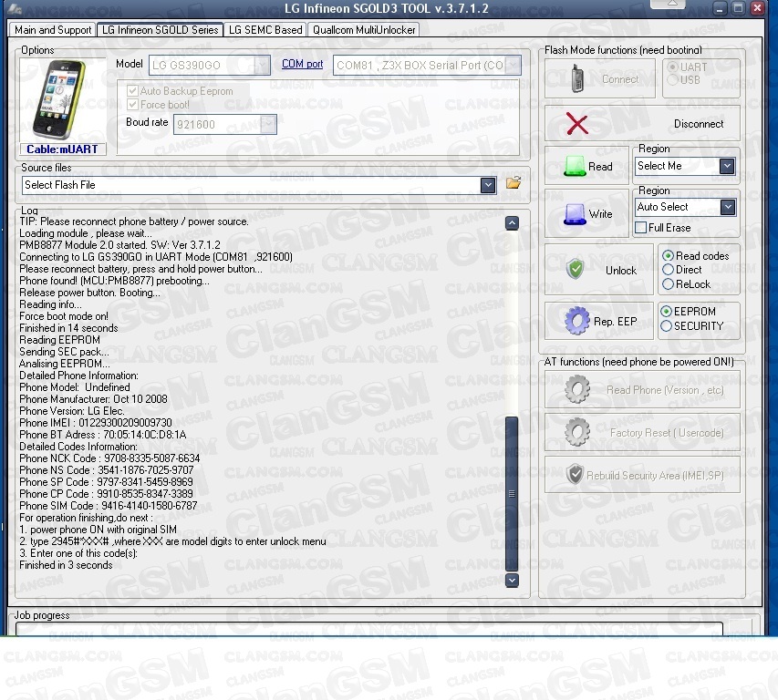Click the log scroll down arrow
This screenshot has width=778, height=700.
tap(512, 580)
